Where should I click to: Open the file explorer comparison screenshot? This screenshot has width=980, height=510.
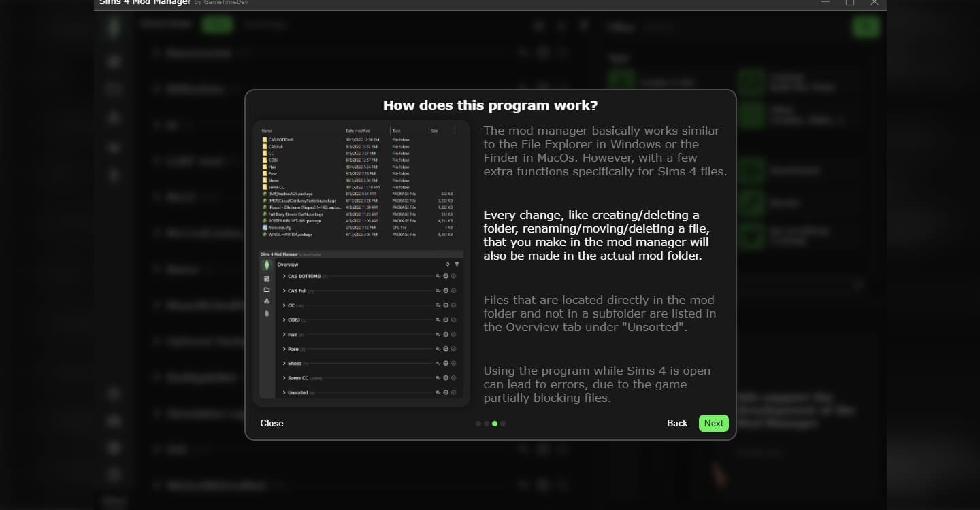pyautogui.click(x=361, y=263)
